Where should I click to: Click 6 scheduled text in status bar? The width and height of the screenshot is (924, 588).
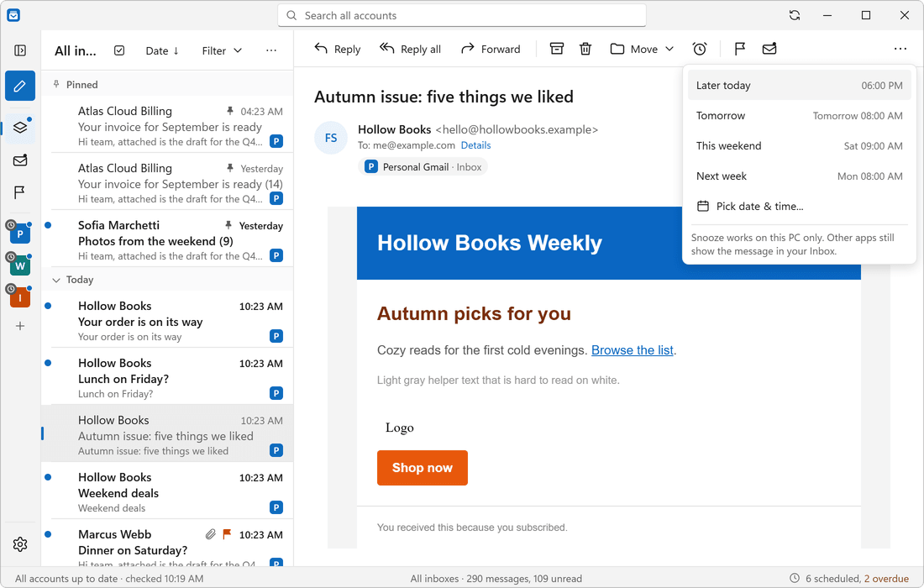click(833, 579)
